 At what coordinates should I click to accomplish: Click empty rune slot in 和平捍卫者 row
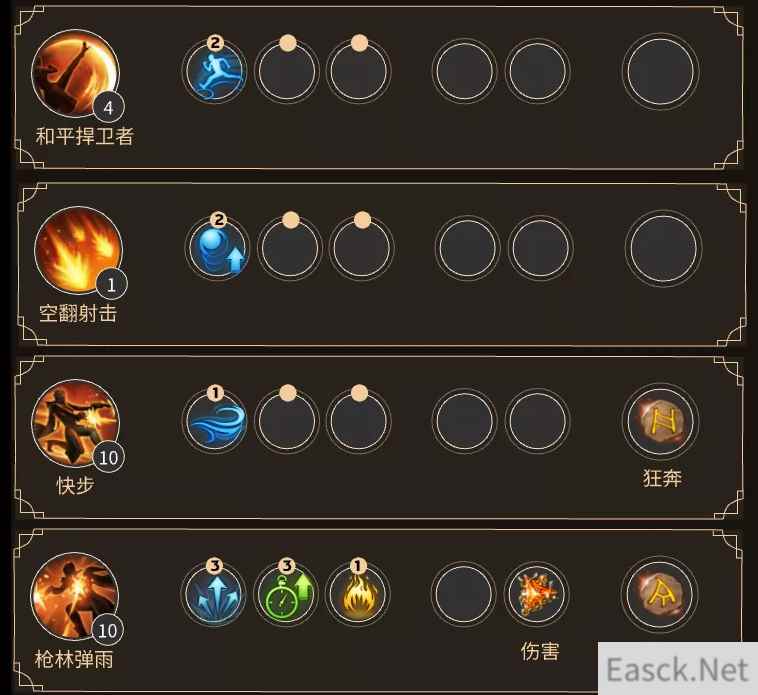[660, 72]
